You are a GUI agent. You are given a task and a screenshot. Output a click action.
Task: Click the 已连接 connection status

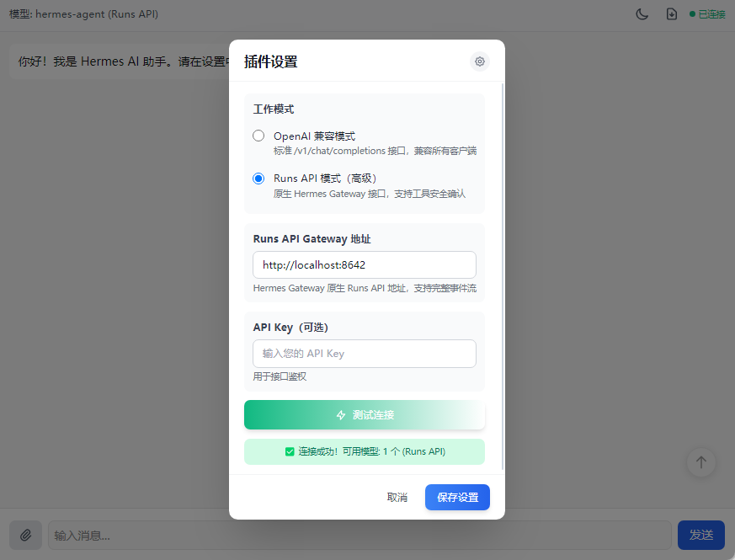click(707, 14)
